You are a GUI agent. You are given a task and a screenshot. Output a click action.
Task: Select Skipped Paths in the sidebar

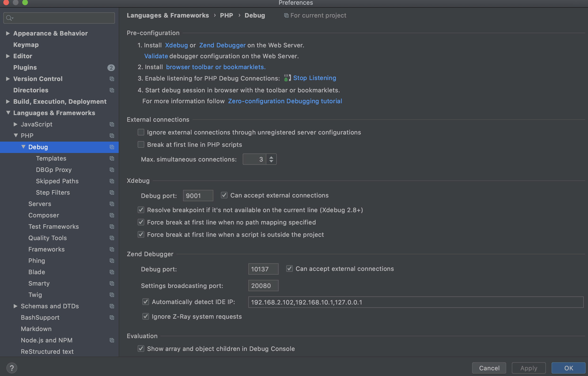(x=57, y=181)
